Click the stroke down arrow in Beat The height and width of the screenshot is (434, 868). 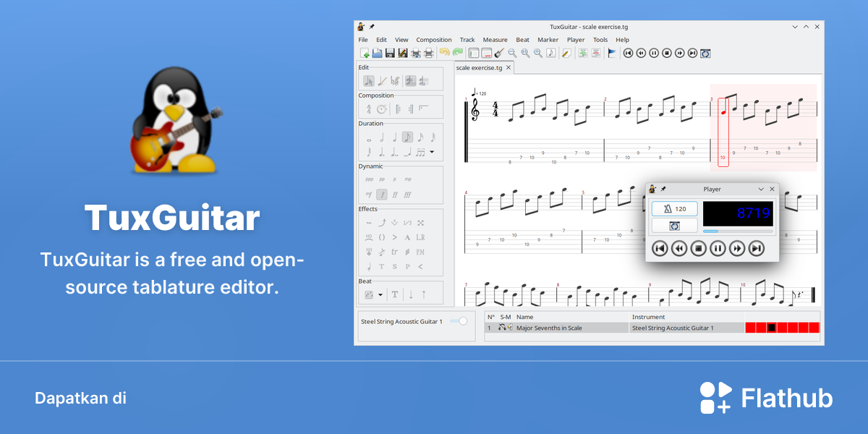coord(411,294)
